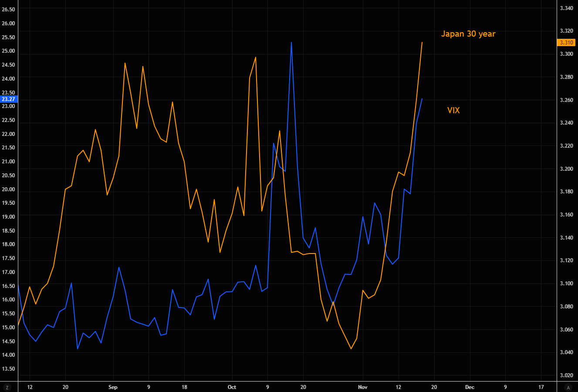The width and height of the screenshot is (578, 392).
Task: Click the Sep label on the time axis
Action: click(x=113, y=387)
